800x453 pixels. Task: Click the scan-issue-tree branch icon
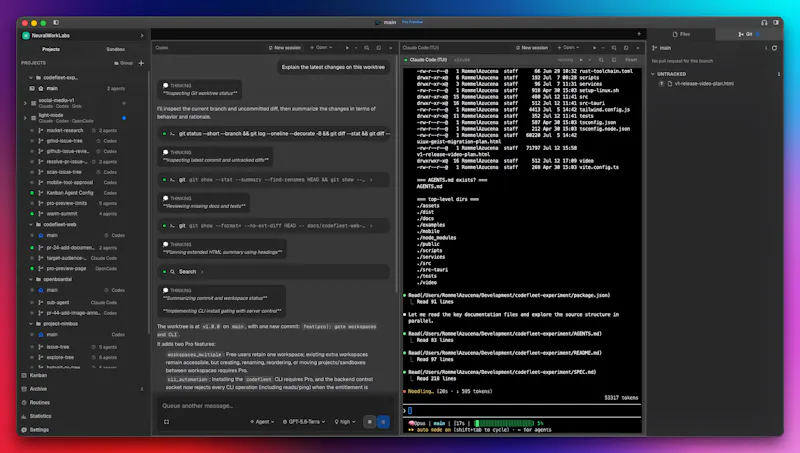pyautogui.click(x=41, y=172)
